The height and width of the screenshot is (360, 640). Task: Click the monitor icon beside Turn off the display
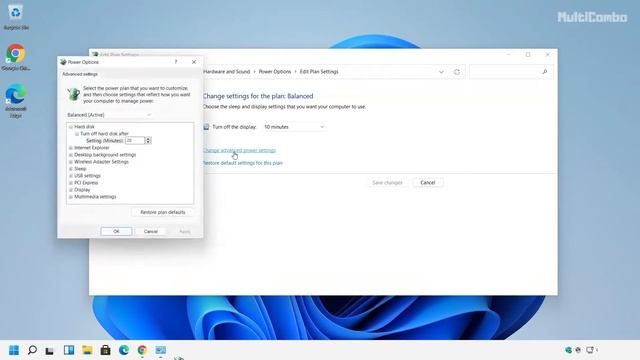(206, 127)
